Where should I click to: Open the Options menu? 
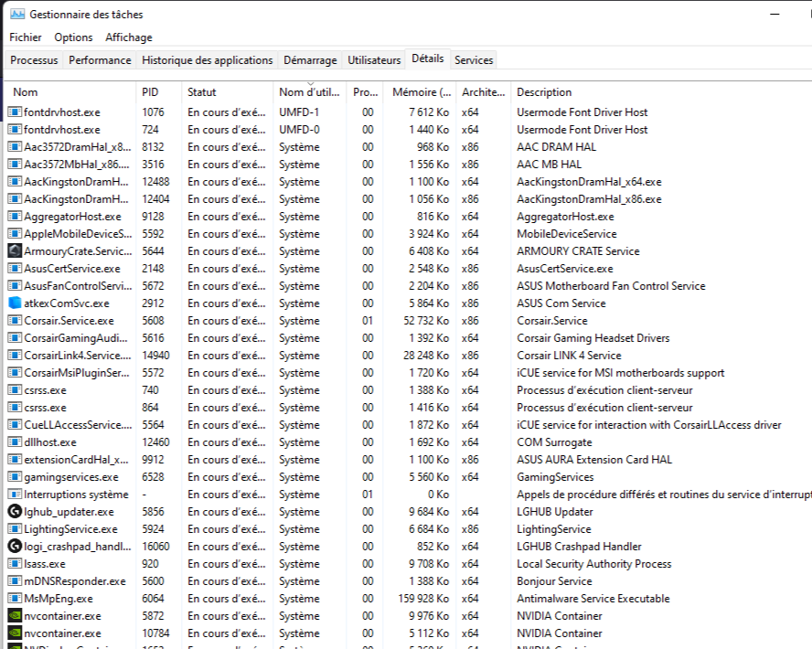click(x=73, y=37)
